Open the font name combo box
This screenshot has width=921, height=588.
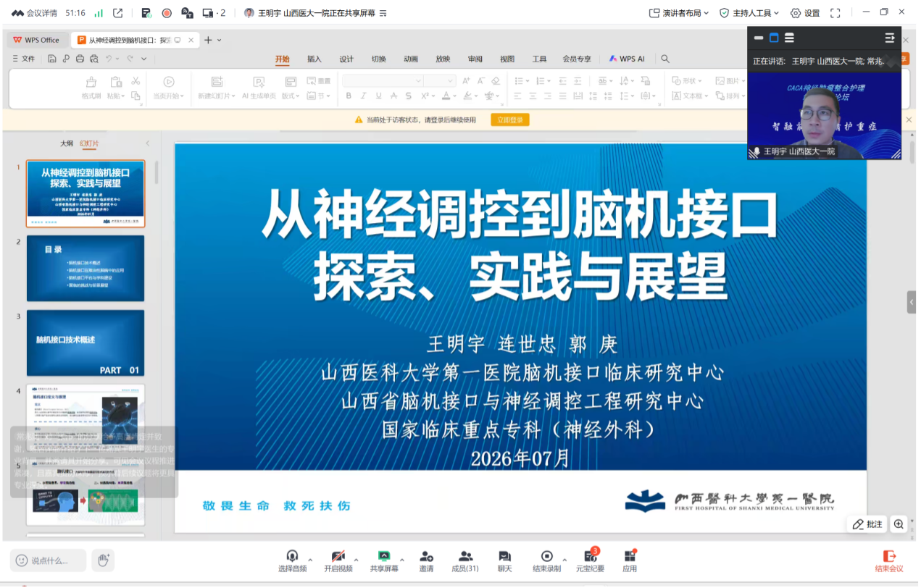click(x=383, y=81)
